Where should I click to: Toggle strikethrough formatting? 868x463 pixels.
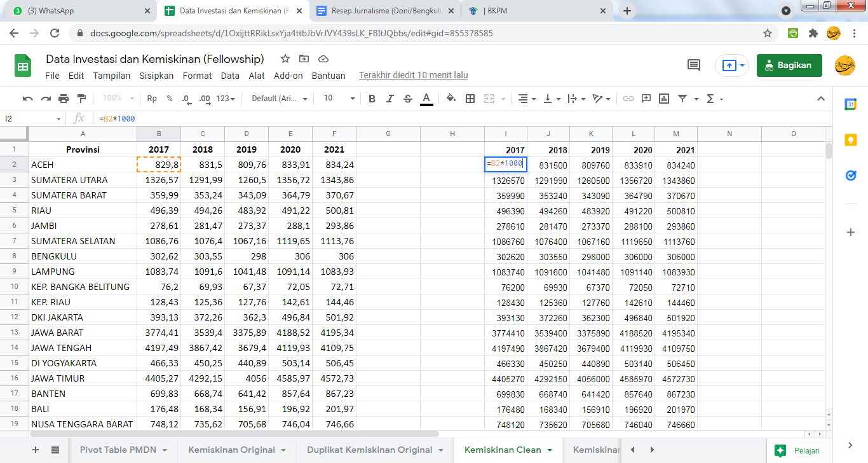pos(408,99)
